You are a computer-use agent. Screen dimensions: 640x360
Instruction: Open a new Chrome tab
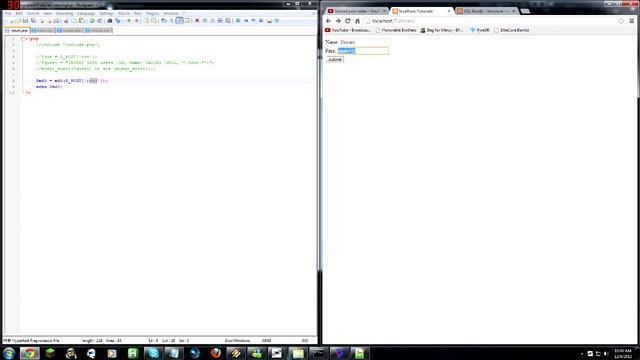coord(525,11)
